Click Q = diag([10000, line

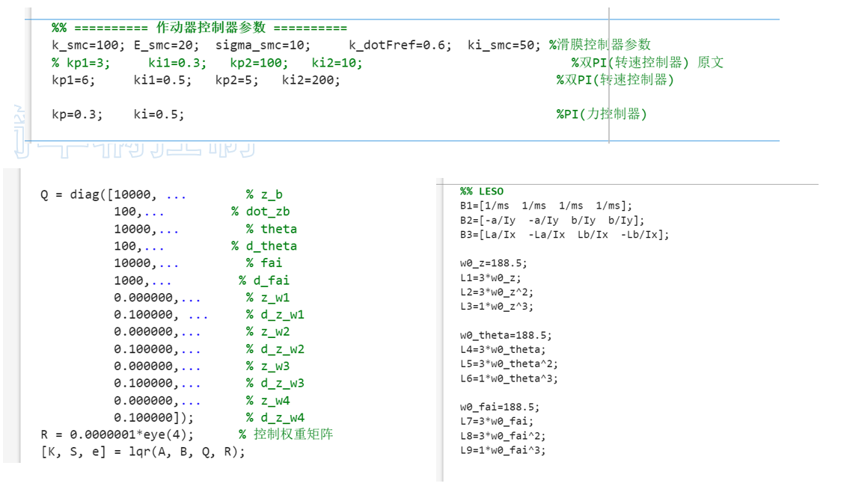pyautogui.click(x=114, y=194)
